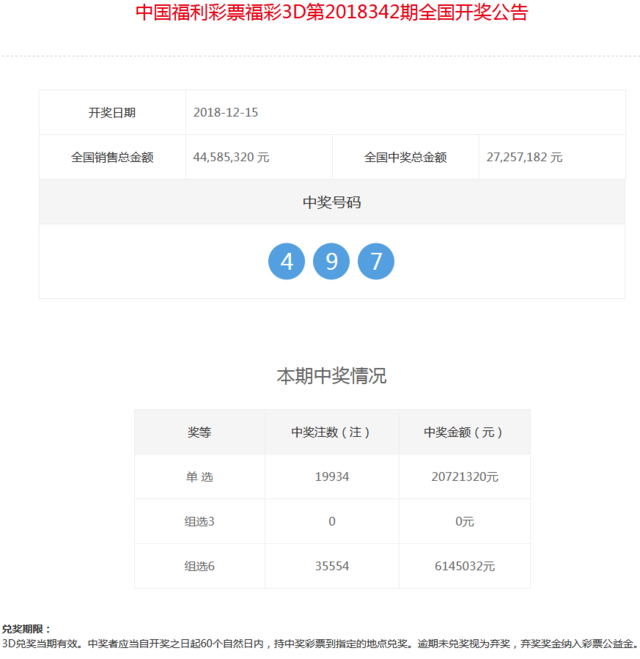Click the 组选3 prize row label
The height and width of the screenshot is (659, 640).
point(200,522)
